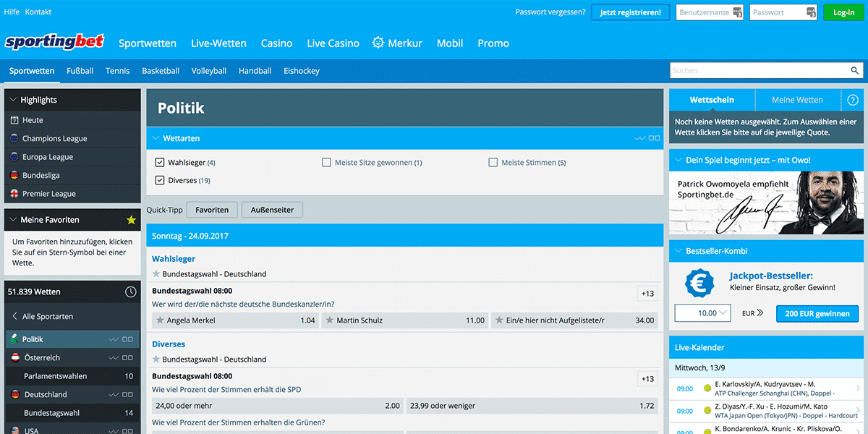Viewport: 868px width, 434px height.
Task: Open the 10.00 stake dropdown
Action: click(x=703, y=313)
